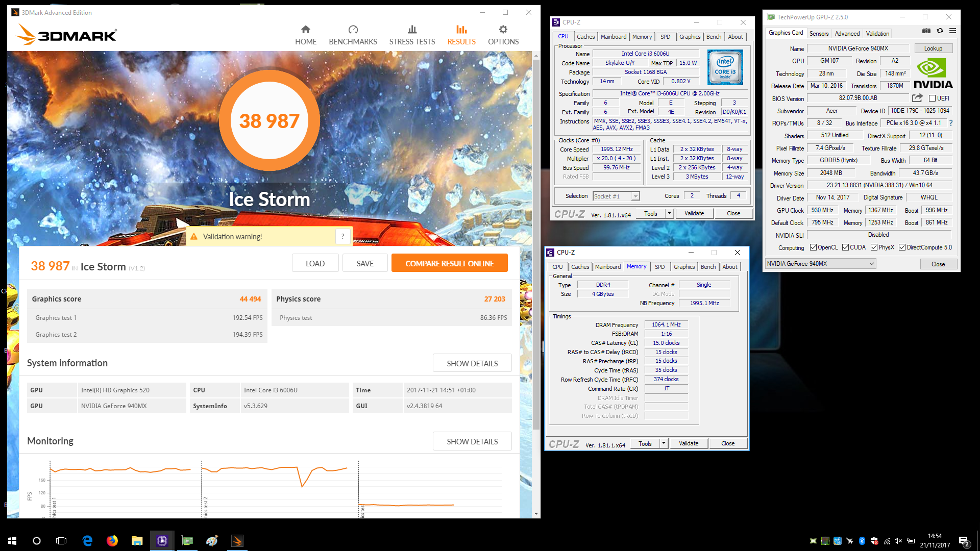Click COMPARE RESULT ONLINE button
Screen dimensions: 980x551
coord(449,263)
